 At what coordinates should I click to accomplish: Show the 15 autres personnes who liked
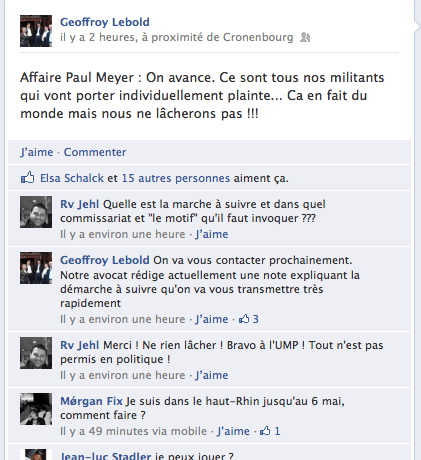click(176, 178)
